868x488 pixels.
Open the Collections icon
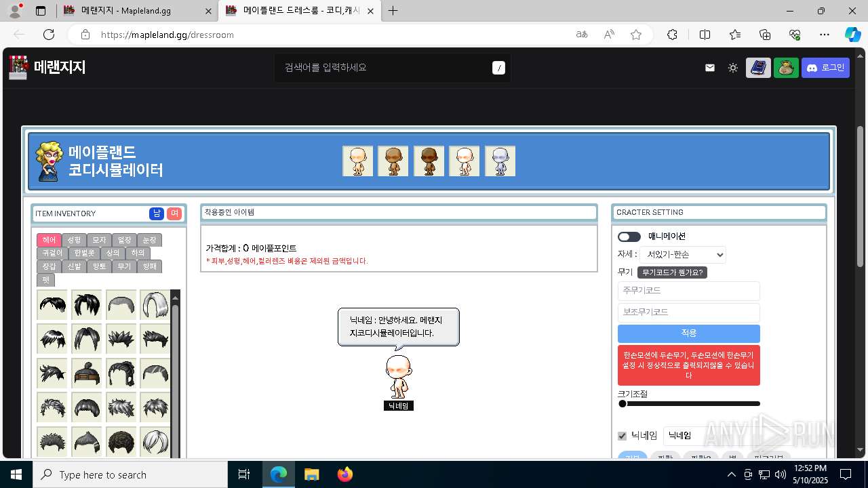765,35
